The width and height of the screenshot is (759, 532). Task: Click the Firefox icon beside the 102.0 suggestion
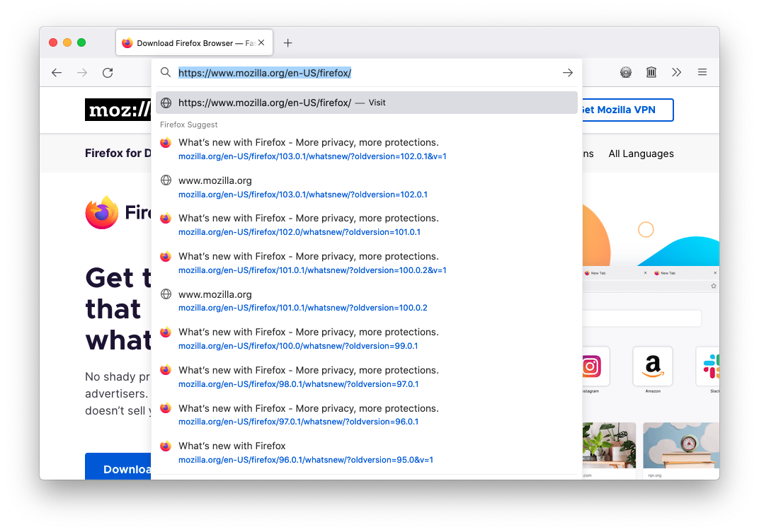tap(166, 218)
